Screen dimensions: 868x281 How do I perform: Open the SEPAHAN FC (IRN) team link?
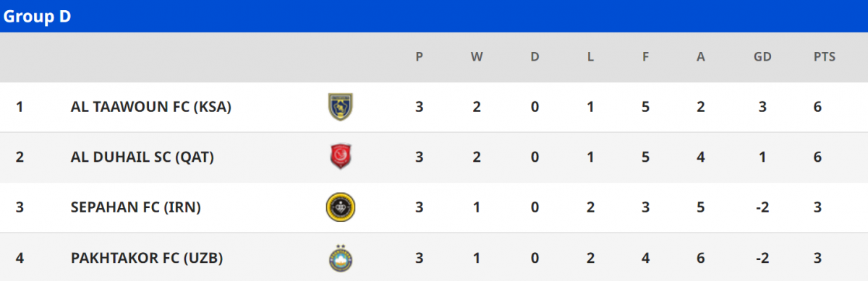click(x=136, y=207)
